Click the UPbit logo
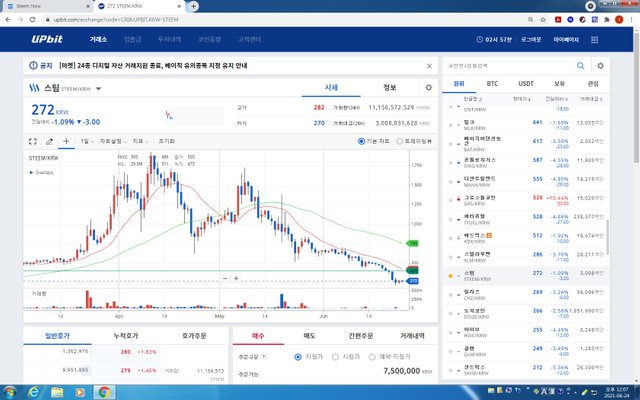Screen dimensions: 640x400 point(47,39)
